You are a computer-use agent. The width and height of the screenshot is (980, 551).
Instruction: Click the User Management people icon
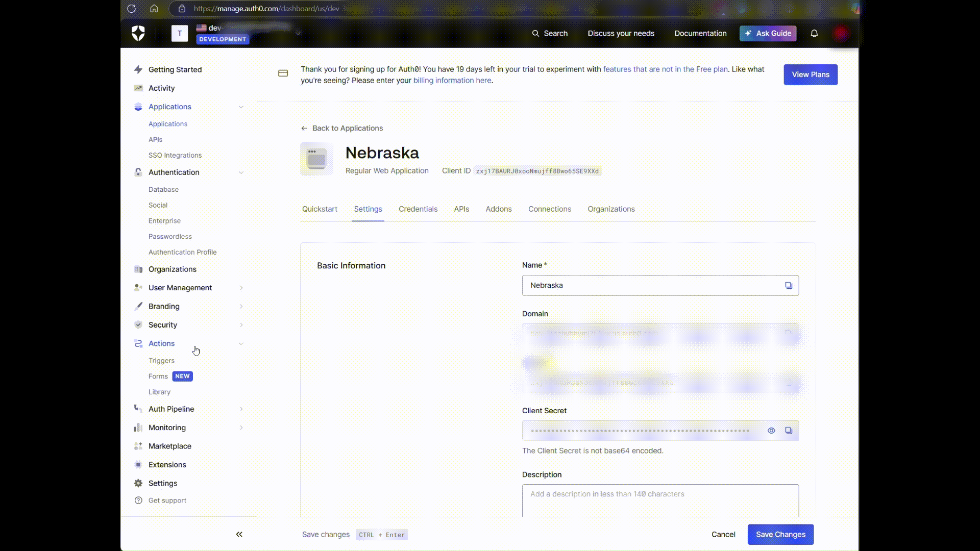(138, 288)
